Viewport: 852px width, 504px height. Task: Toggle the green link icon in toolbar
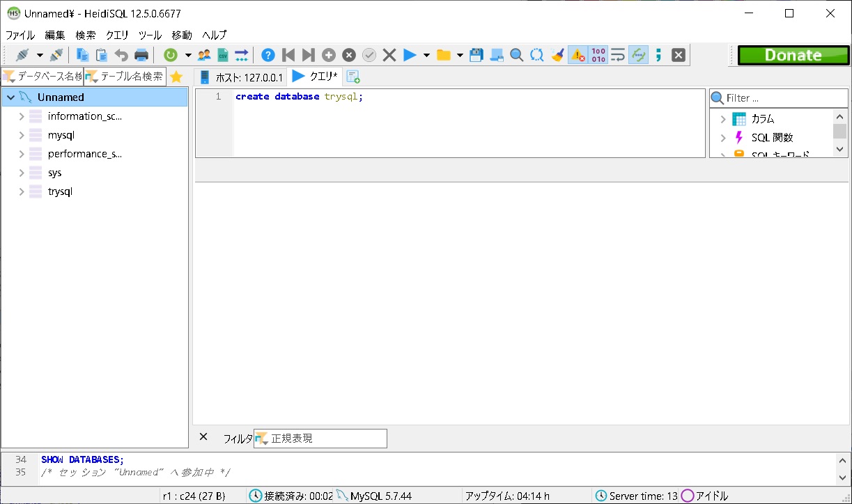click(638, 55)
